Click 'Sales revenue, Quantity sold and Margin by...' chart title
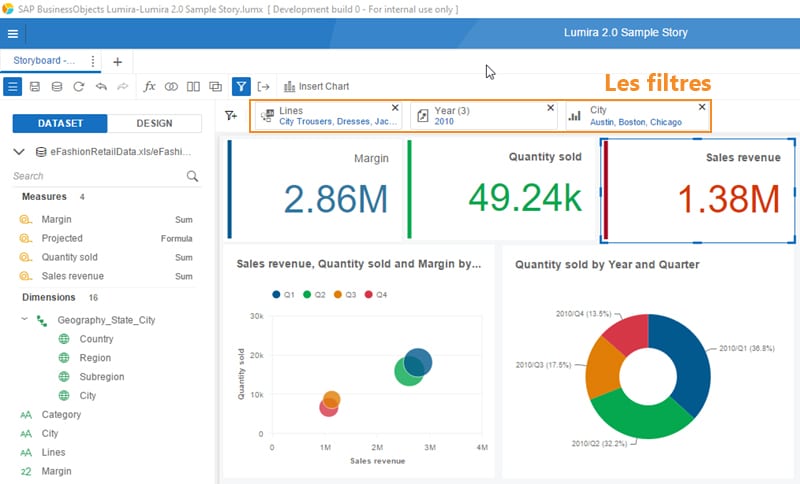800x484 pixels. (359, 264)
